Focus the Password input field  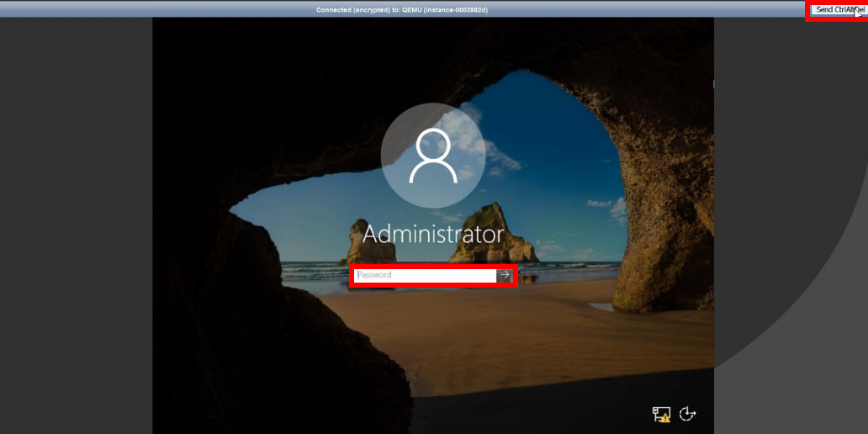(x=425, y=275)
